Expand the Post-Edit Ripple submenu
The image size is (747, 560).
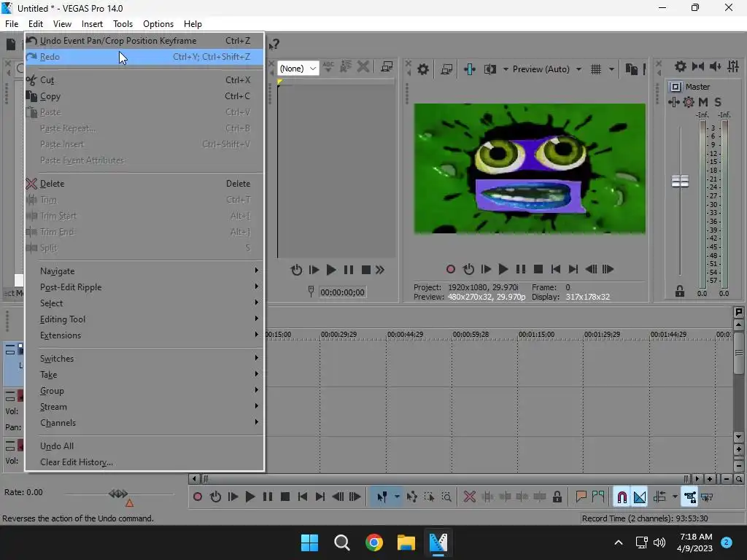144,287
